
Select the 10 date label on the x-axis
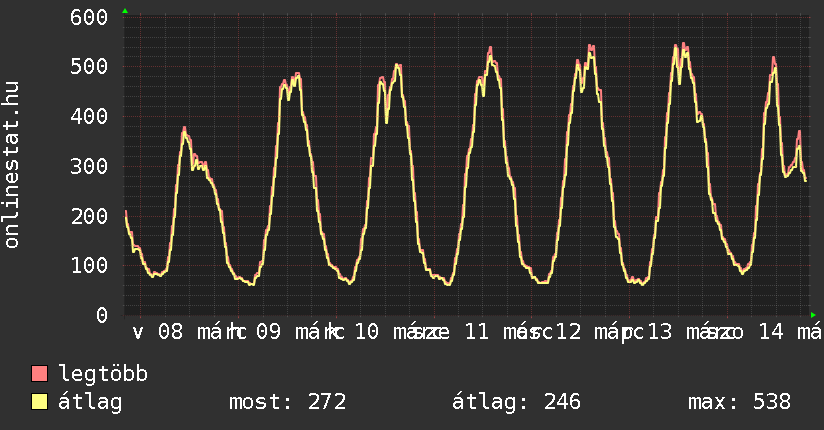click(x=367, y=331)
